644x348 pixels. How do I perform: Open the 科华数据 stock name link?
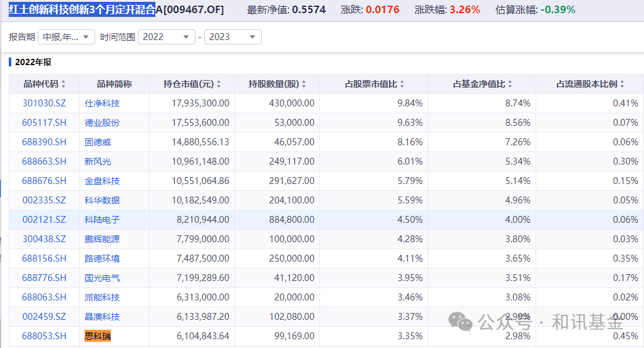point(102,200)
